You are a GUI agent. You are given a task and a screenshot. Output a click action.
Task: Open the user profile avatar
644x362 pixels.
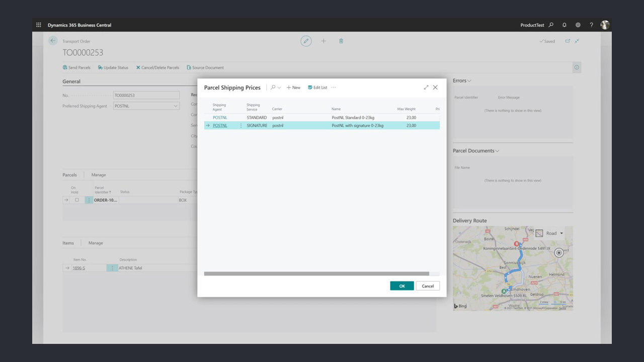pyautogui.click(x=605, y=25)
